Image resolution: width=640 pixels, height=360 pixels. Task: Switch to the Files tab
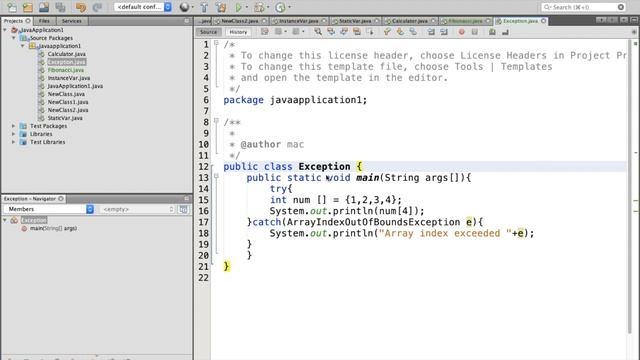44,21
